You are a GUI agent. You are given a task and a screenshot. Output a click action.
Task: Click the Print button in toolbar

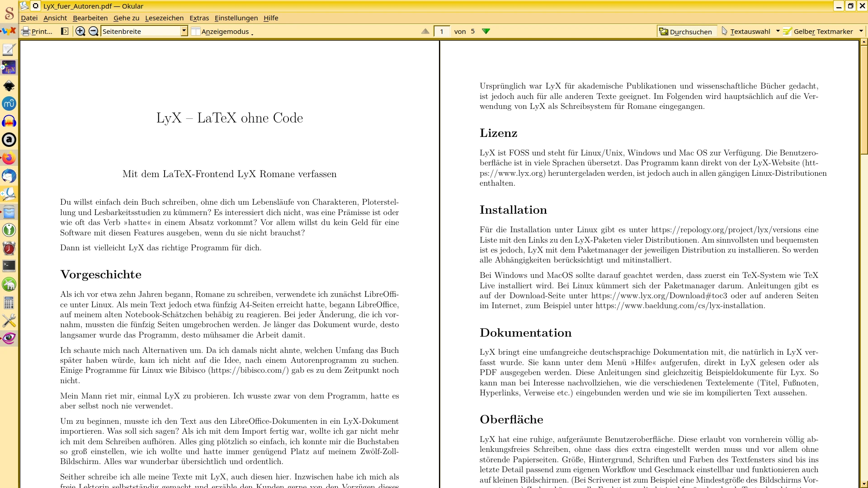pyautogui.click(x=38, y=31)
